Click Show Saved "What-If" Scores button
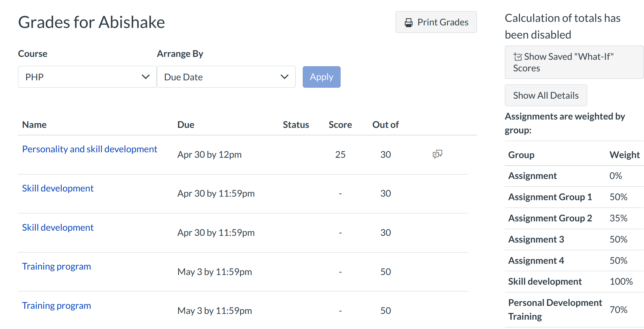The height and width of the screenshot is (329, 644). 574,62
